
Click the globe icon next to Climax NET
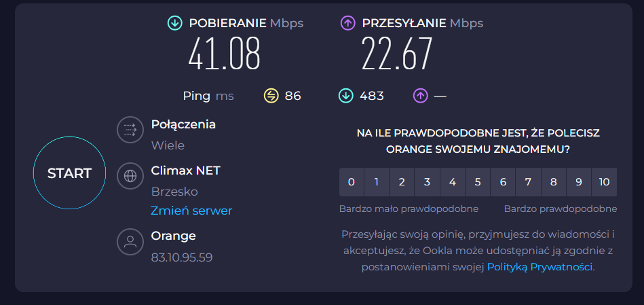point(130,175)
